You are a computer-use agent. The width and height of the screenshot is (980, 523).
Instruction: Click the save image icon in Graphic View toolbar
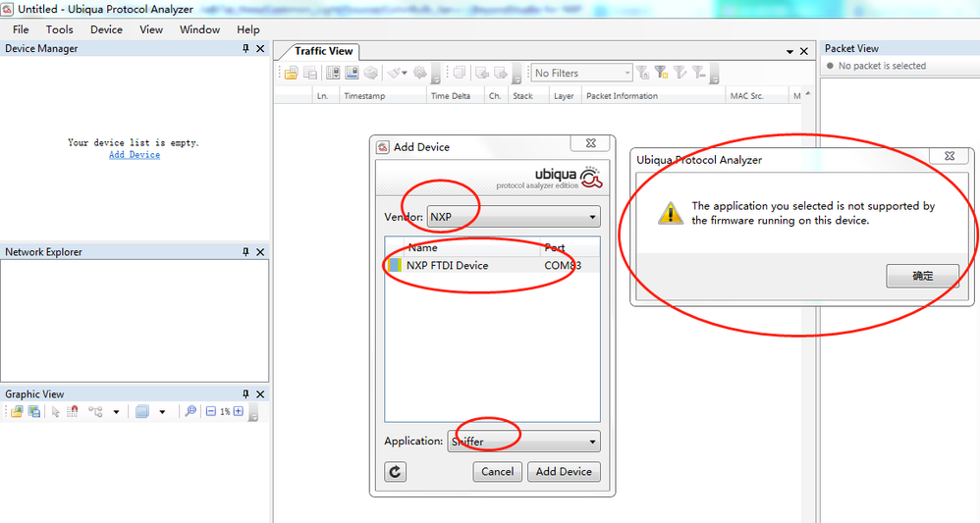tap(34, 411)
